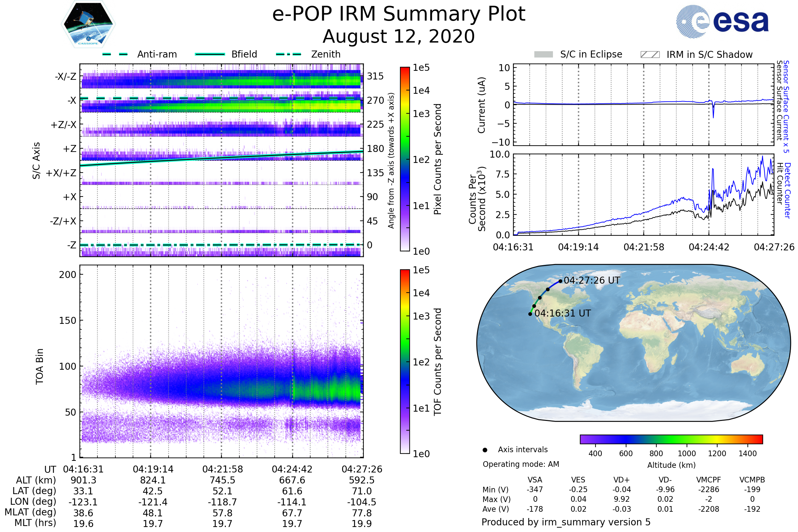Click the CASSIOPE mission hexagon logo
Screen dimensions: 798x532
click(x=88, y=24)
